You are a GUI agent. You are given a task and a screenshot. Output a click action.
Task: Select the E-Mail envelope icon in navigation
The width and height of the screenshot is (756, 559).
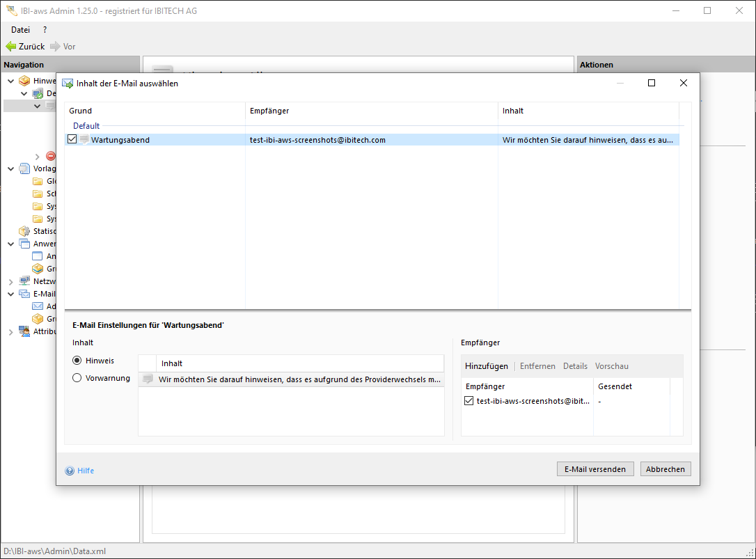(x=24, y=294)
